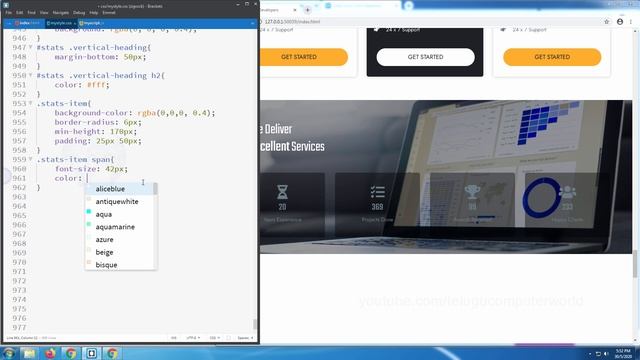This screenshot has height=360, width=640.
Task: Open the Windows Start menu
Action: [x=8, y=353]
